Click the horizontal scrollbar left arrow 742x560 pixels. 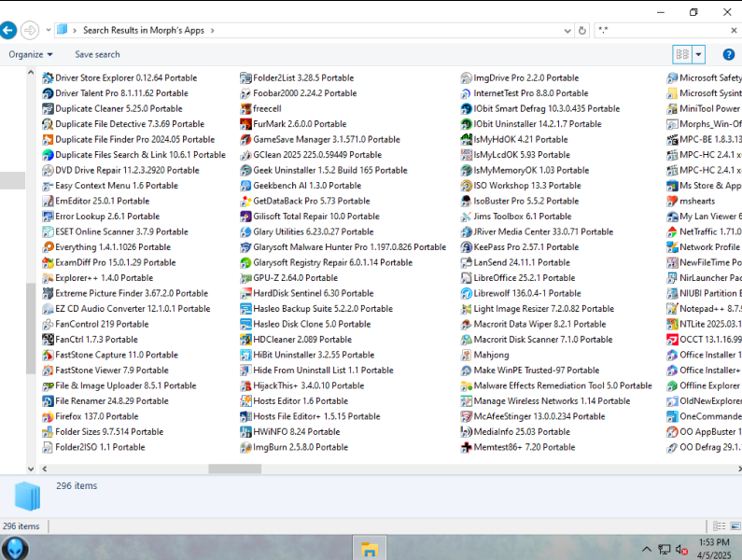click(45, 469)
